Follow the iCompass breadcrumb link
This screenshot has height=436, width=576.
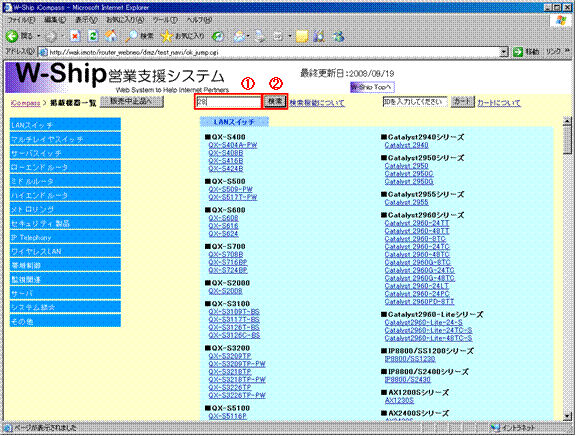(x=25, y=103)
